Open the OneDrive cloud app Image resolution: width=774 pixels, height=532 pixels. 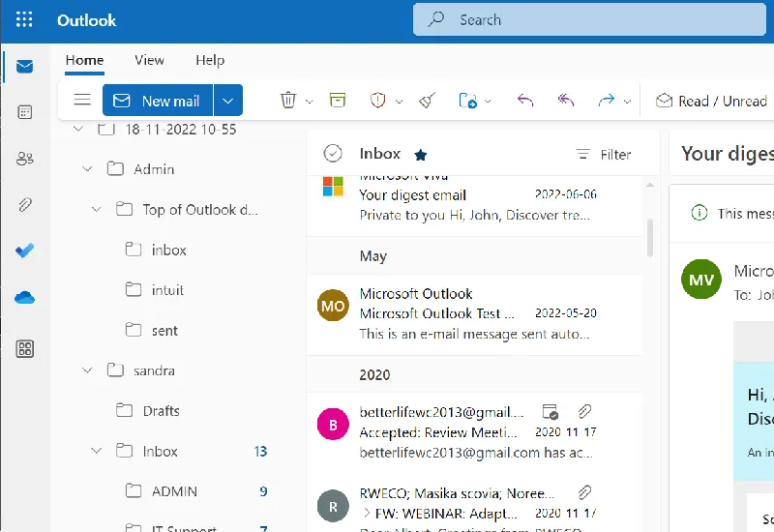click(25, 297)
